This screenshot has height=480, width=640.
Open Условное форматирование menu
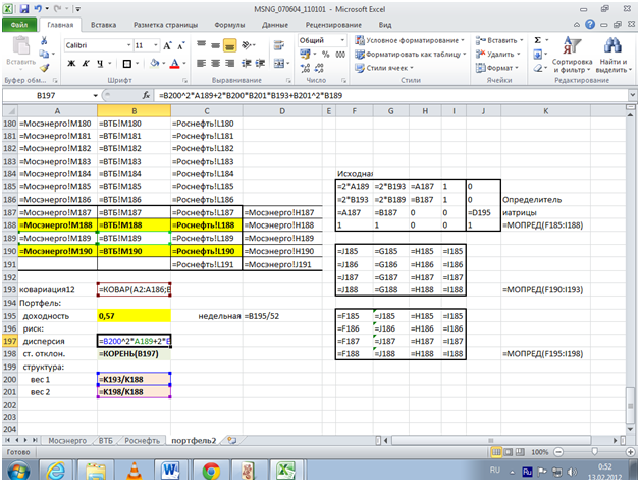410,40
